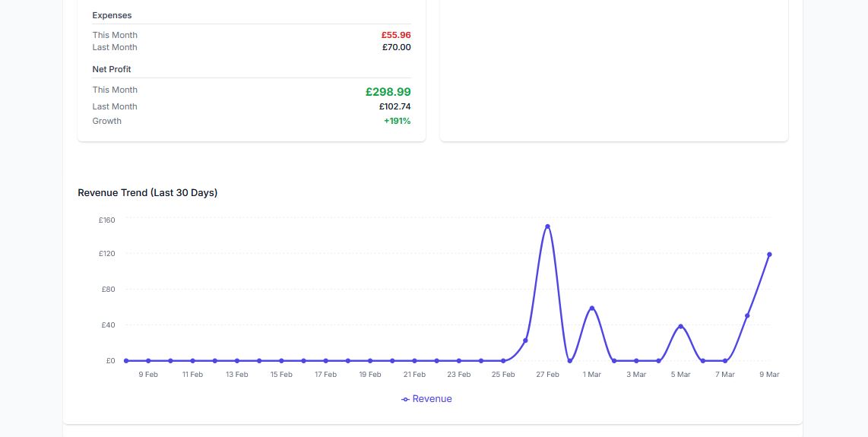Select the 1 Mar revenue data point
The height and width of the screenshot is (437, 868).
592,308
